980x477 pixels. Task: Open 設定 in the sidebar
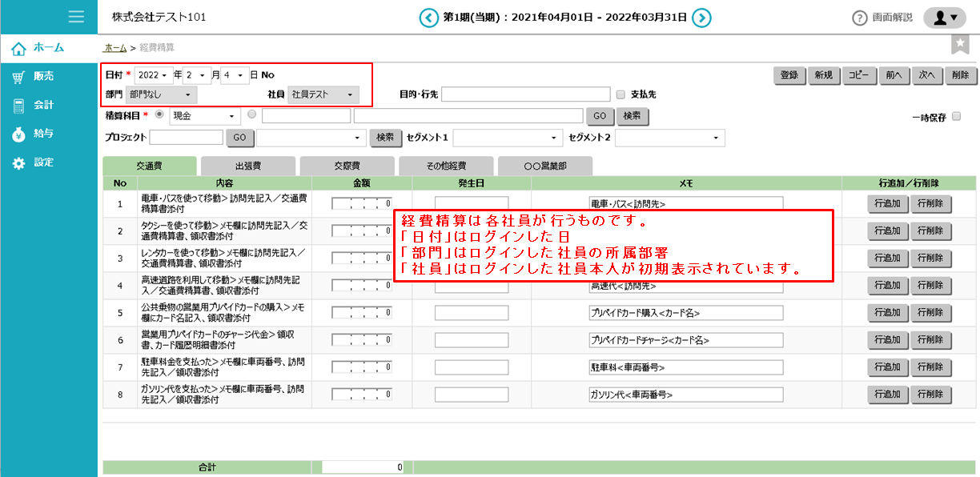click(x=43, y=162)
